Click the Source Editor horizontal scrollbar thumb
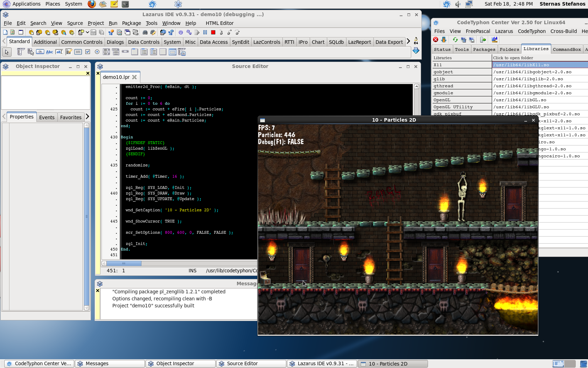This screenshot has height=368, width=588. point(124,263)
